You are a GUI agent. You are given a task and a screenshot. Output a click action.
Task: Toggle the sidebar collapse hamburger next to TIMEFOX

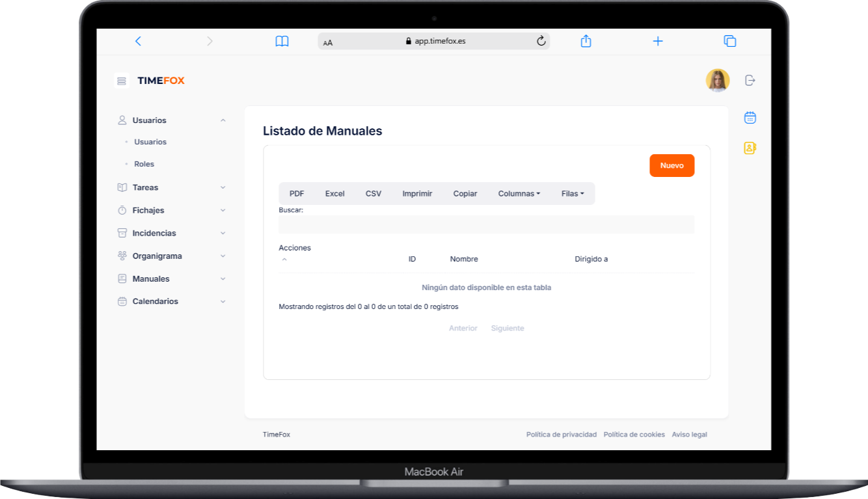click(121, 80)
